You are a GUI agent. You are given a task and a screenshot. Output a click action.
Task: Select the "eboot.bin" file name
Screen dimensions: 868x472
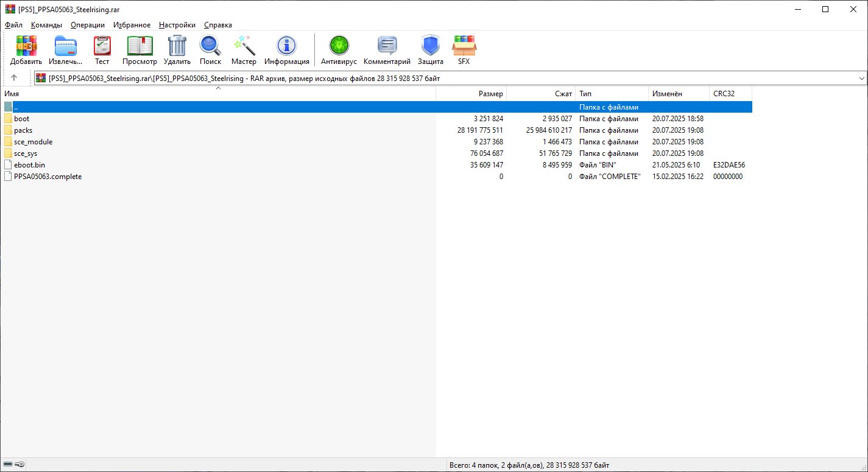point(29,165)
